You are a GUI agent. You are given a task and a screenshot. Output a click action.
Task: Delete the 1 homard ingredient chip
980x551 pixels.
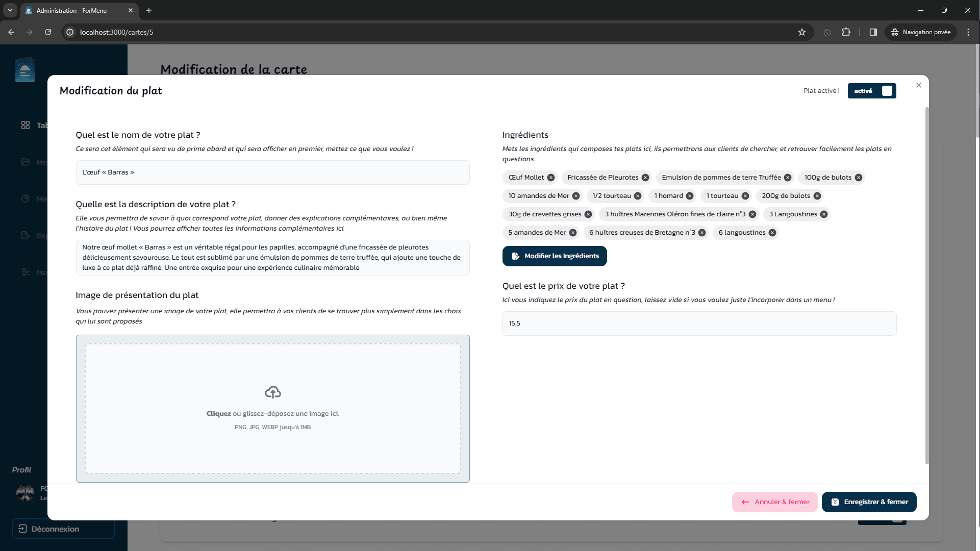(690, 196)
